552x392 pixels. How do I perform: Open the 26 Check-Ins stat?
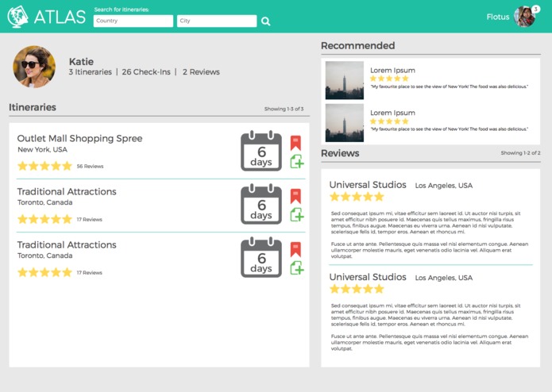click(146, 72)
